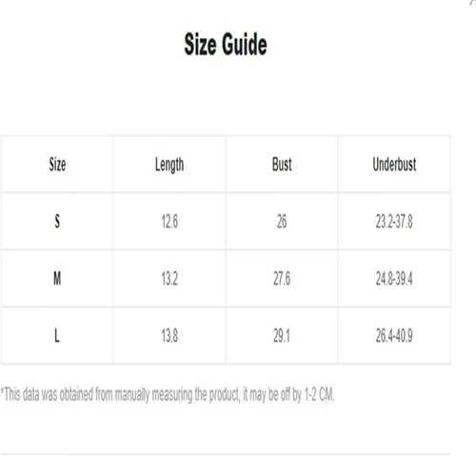The width and height of the screenshot is (476, 456).
Task: Close the size guide with the corner X
Action: click(x=473, y=2)
